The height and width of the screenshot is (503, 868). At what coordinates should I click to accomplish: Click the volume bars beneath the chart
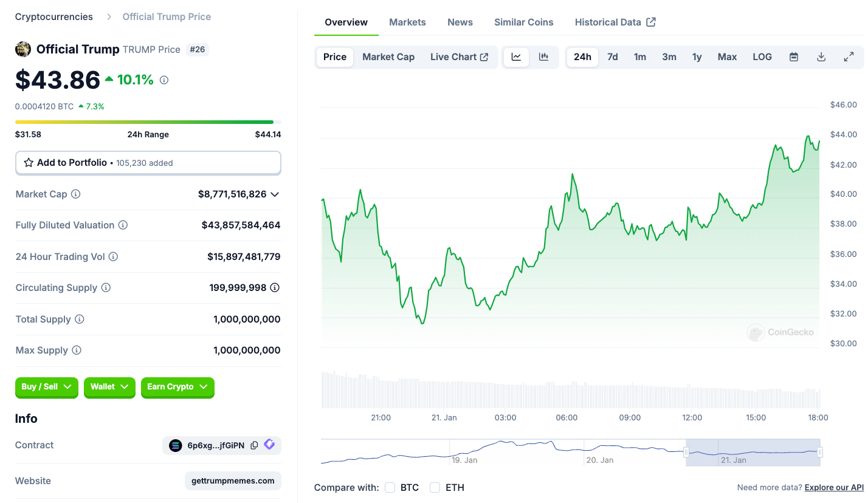click(x=571, y=389)
